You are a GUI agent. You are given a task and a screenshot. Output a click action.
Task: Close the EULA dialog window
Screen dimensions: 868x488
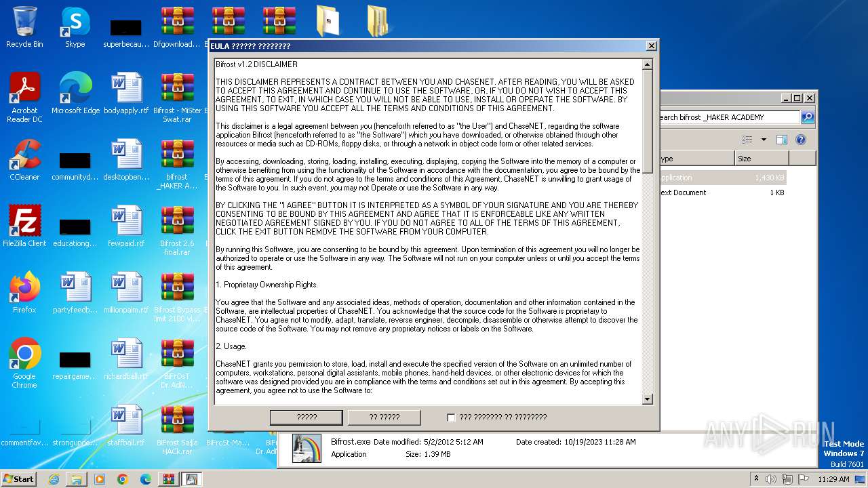[652, 46]
